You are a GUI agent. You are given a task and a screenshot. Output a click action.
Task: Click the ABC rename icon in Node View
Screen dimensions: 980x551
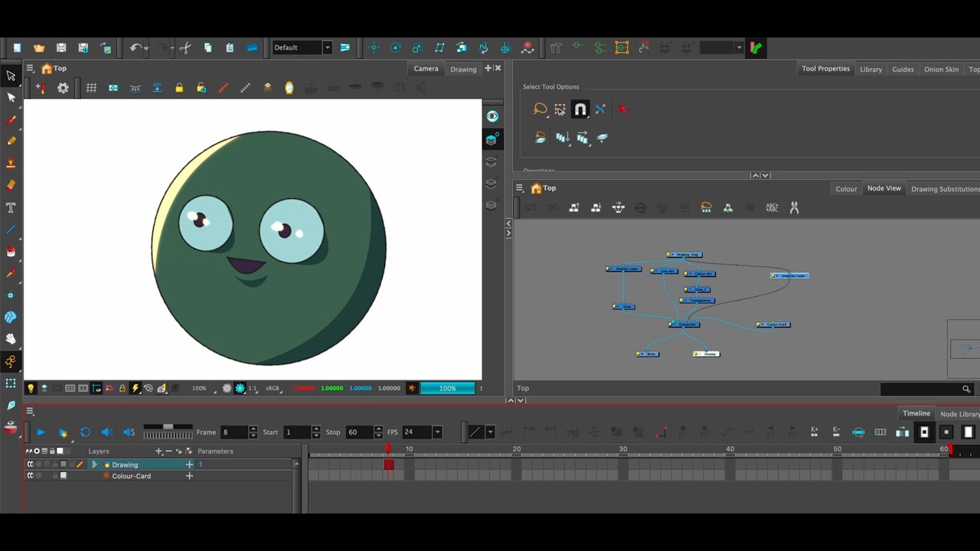772,207
